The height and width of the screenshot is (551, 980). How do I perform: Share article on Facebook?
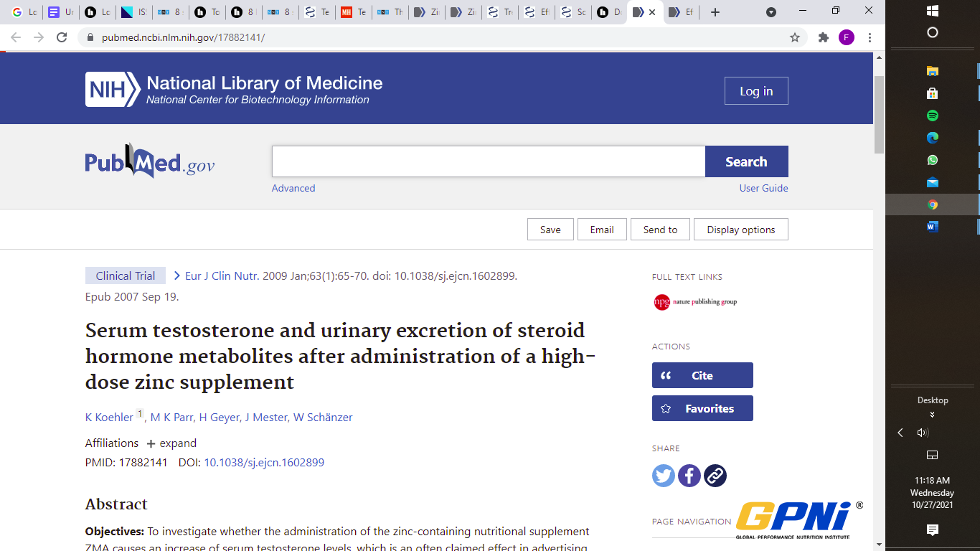click(x=689, y=476)
